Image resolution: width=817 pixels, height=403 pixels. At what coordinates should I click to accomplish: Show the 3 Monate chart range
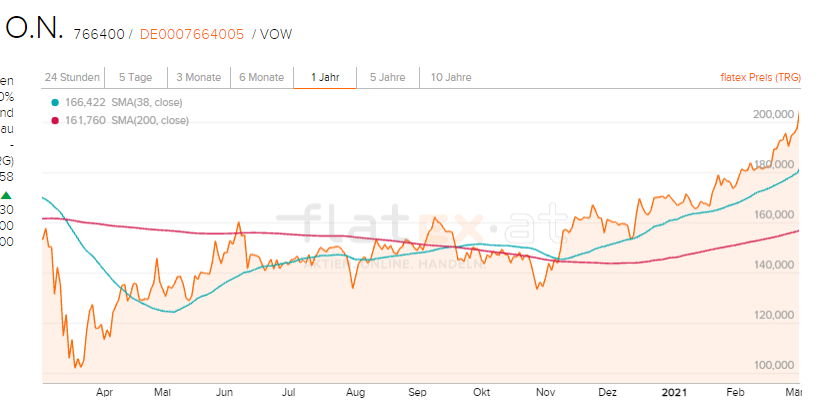tap(199, 77)
